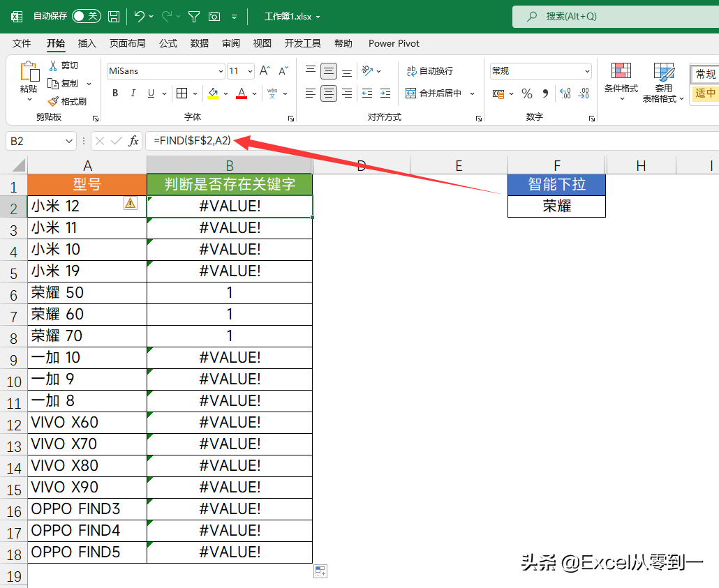Click the Format Painter (格式刷) icon
This screenshot has height=588, width=719.
pyautogui.click(x=53, y=101)
